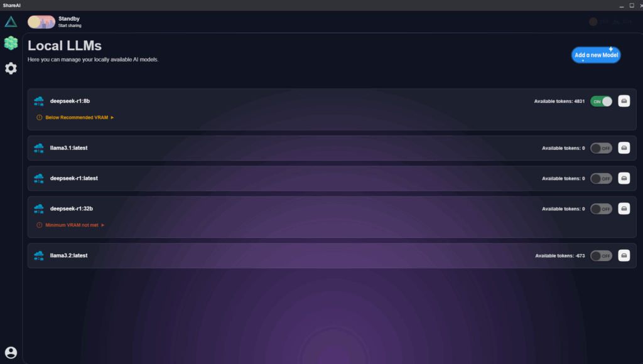Screen dimensions: 643x364
Task: Turn on the llama3.2:latest model toggle
Action: click(x=601, y=255)
